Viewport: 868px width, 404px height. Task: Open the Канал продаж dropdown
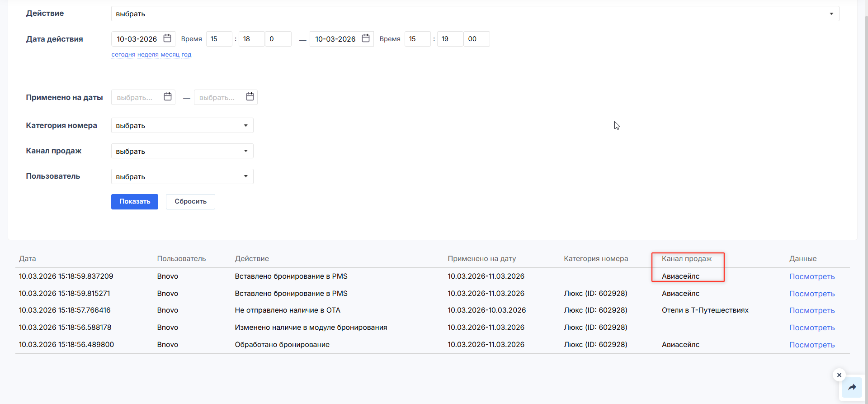(x=182, y=151)
